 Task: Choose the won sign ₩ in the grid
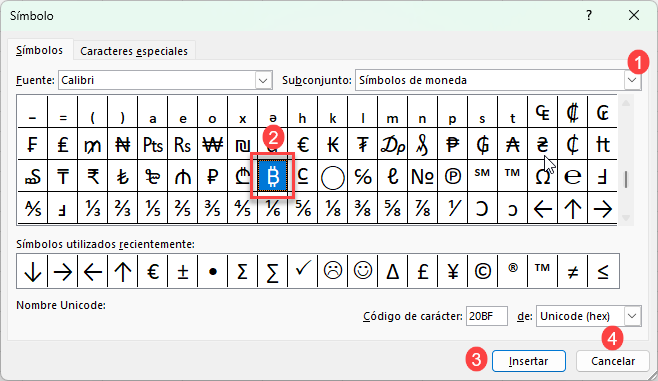click(x=212, y=144)
